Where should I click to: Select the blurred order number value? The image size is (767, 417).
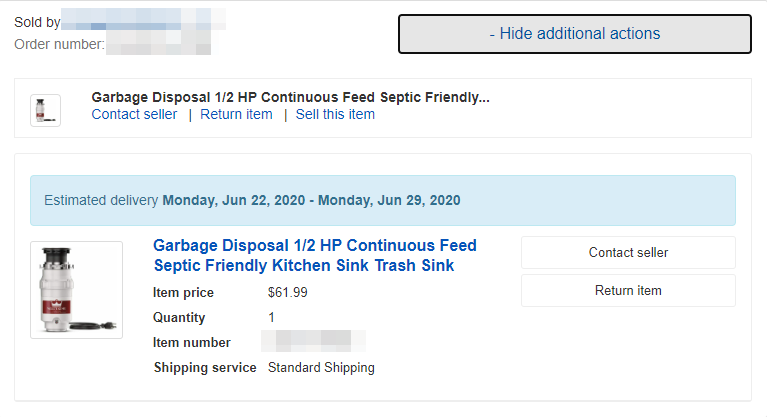point(158,43)
